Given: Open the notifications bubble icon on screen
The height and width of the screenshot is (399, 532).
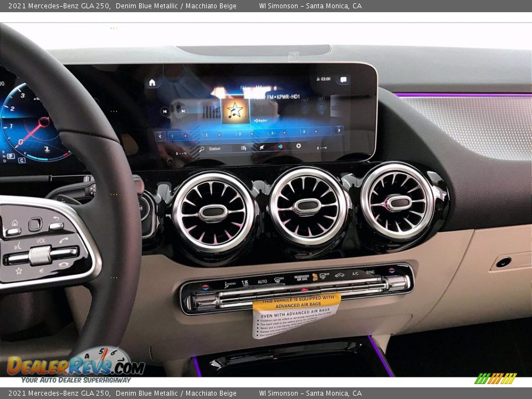Looking at the screenshot, I should pos(343,80).
